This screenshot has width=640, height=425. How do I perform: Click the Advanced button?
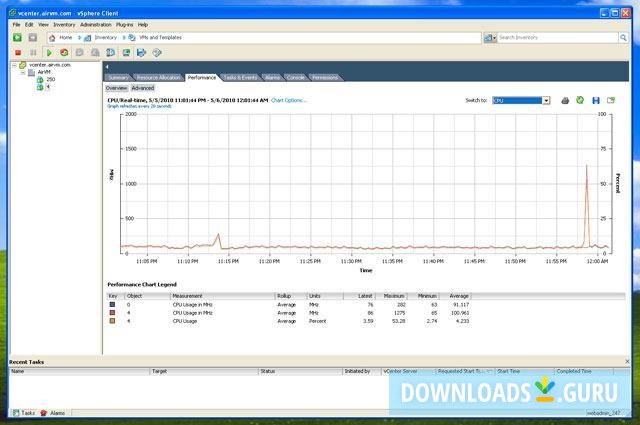click(x=142, y=88)
